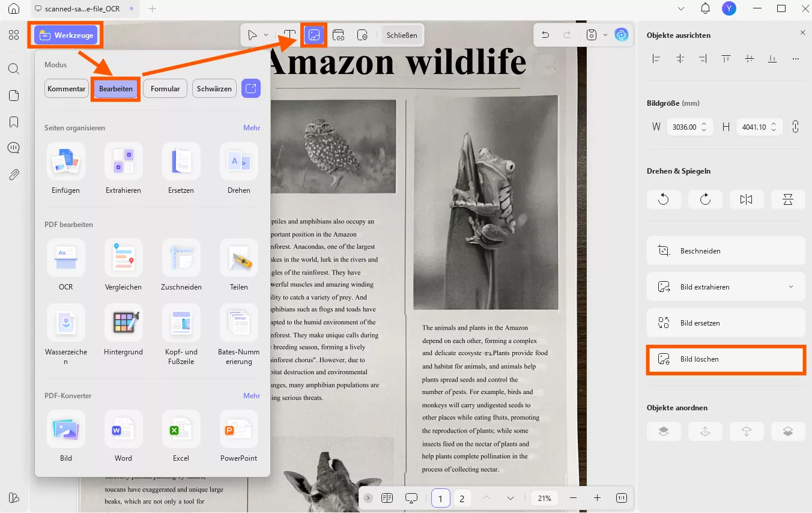Viewport: 812px width, 513px height.
Task: Align objects to the bottom
Action: (772, 59)
